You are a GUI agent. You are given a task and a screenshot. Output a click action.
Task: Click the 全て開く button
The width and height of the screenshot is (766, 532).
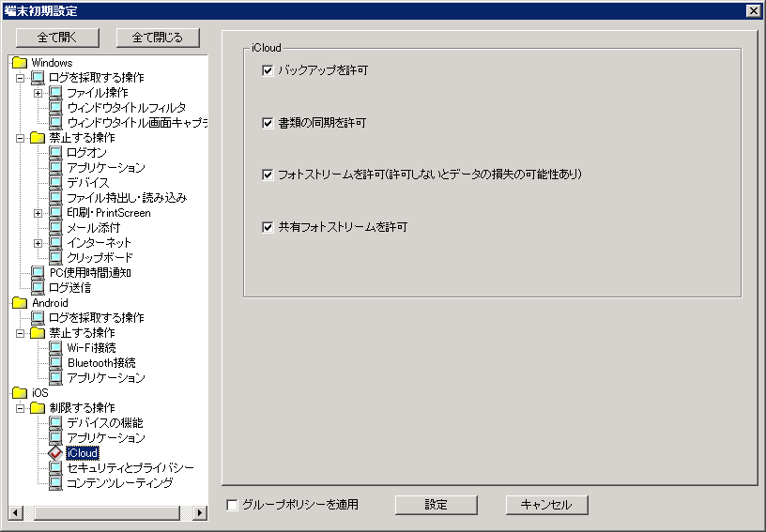[58, 38]
